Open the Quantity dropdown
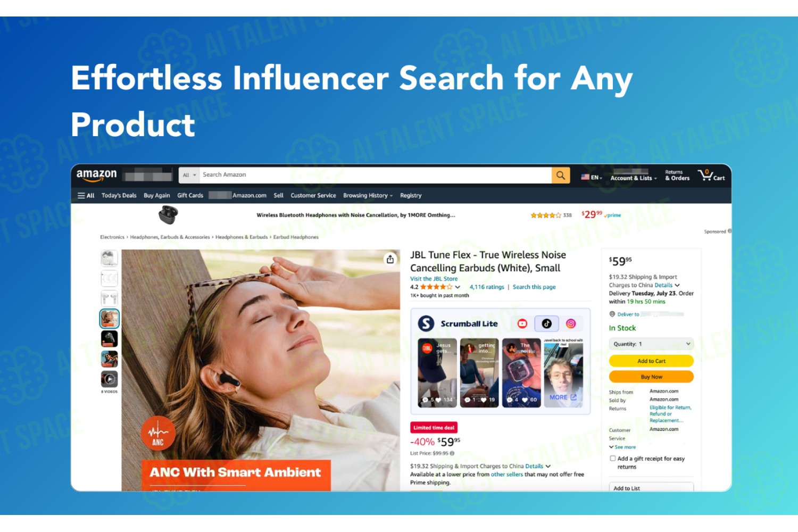 point(651,344)
